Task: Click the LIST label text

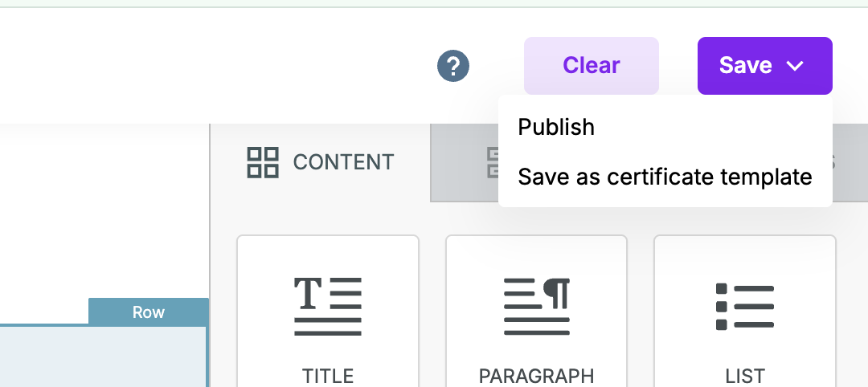Action: [x=744, y=376]
